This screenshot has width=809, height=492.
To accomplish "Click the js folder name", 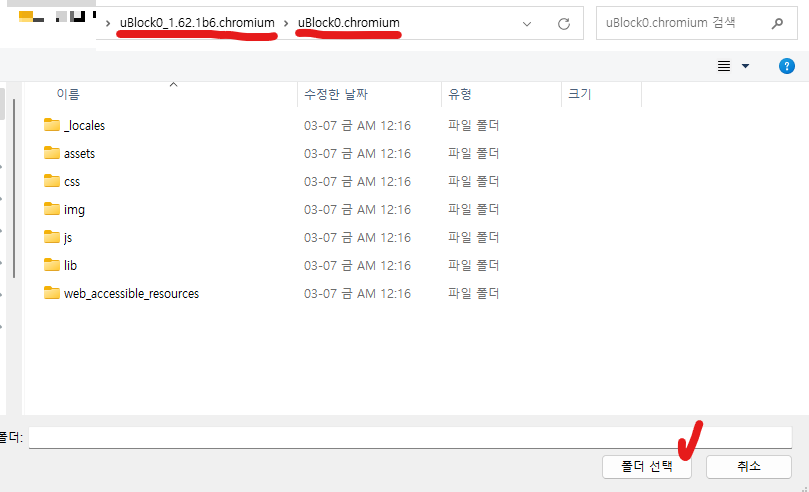I will point(68,238).
